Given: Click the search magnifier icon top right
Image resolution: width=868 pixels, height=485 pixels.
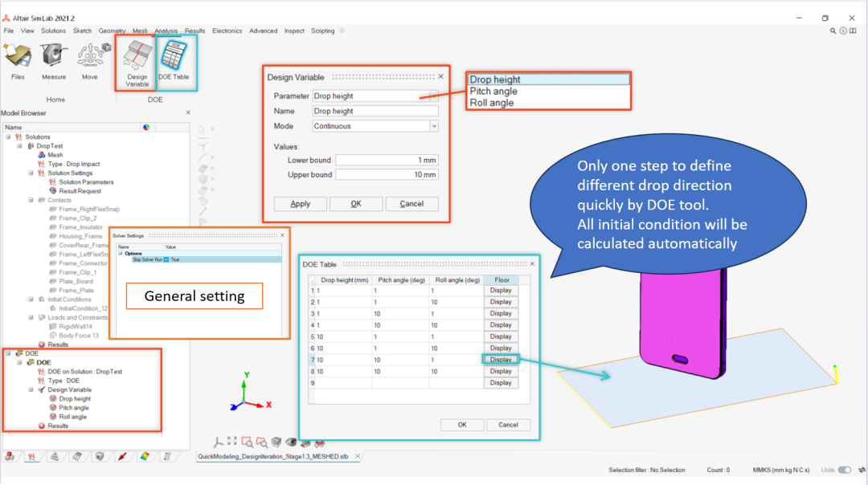Looking at the screenshot, I should coord(833,31).
